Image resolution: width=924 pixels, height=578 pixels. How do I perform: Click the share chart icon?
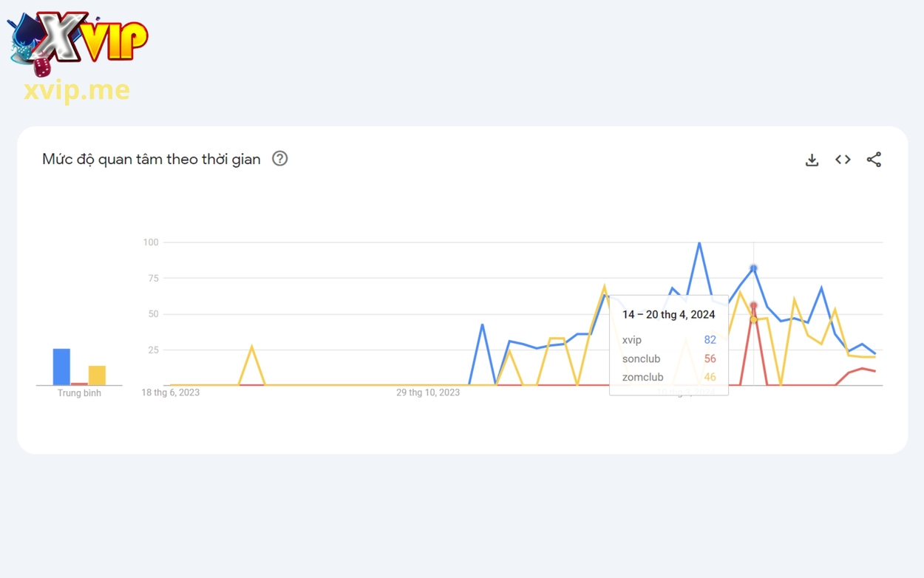pos(874,160)
